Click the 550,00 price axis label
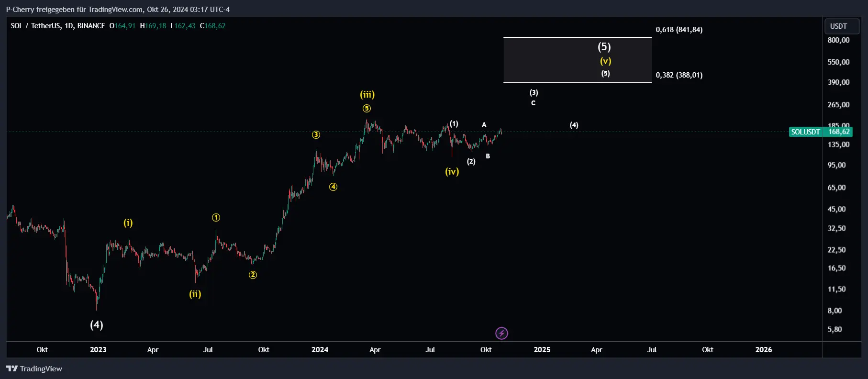Viewport: 868px width, 379px height. [838, 62]
